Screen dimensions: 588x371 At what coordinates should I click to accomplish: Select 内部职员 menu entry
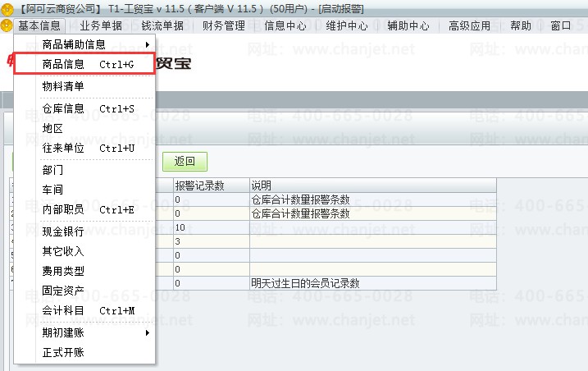[84, 209]
